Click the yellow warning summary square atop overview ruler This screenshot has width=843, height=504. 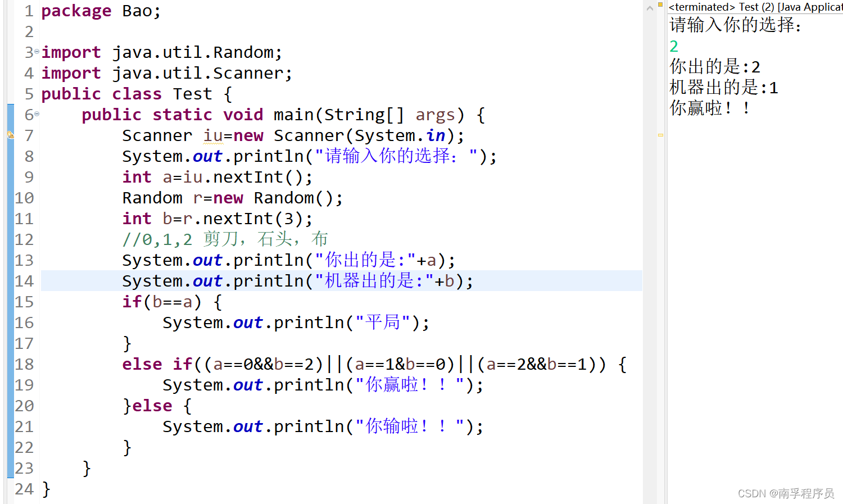point(660,4)
